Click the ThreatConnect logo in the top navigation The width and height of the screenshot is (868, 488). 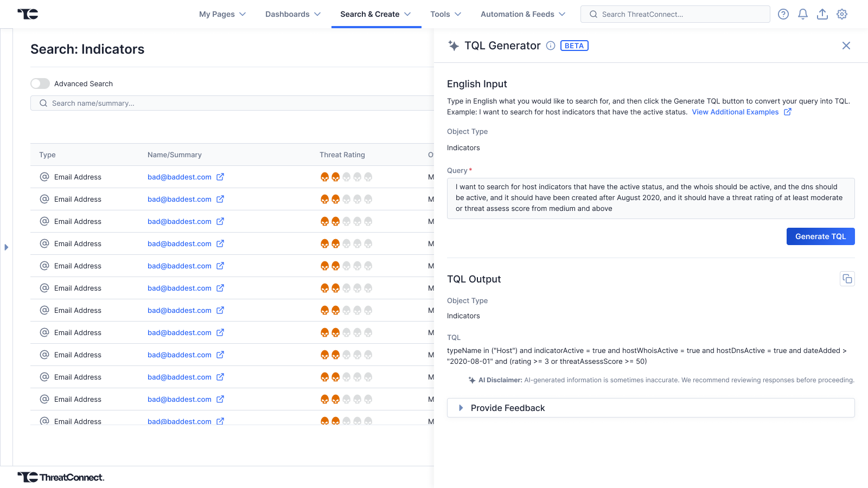28,14
